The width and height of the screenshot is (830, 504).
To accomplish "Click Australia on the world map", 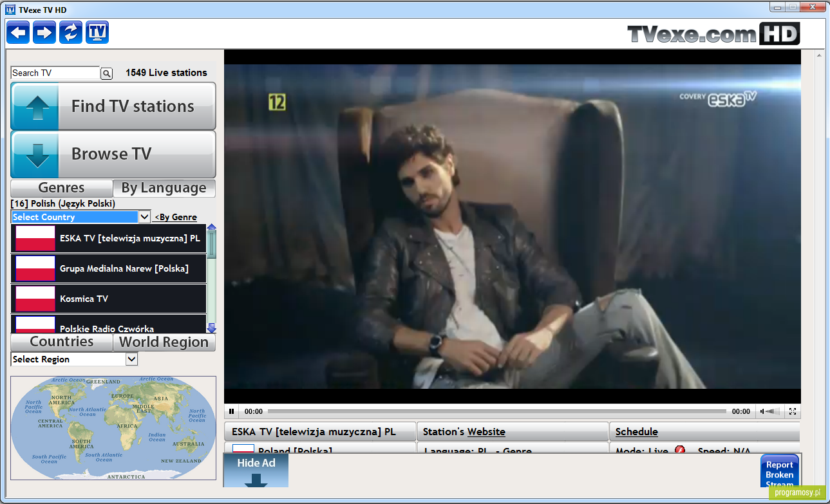I will click(189, 443).
